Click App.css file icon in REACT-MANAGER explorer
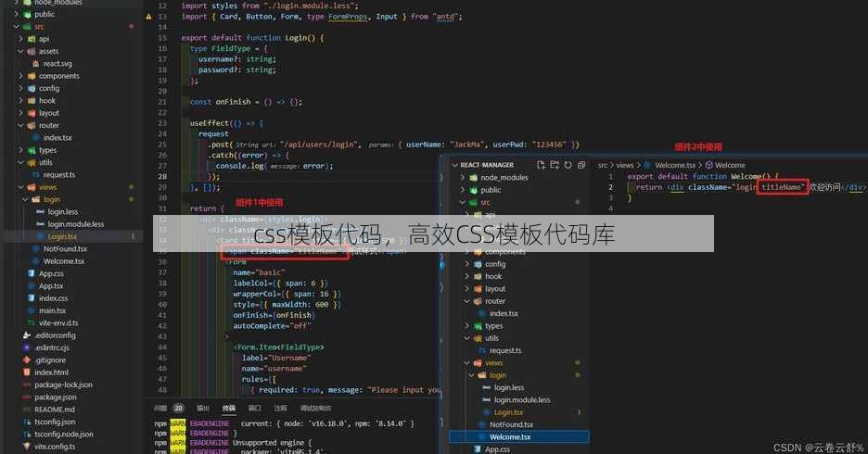Viewport: 868px width, 454px height. tap(478, 449)
